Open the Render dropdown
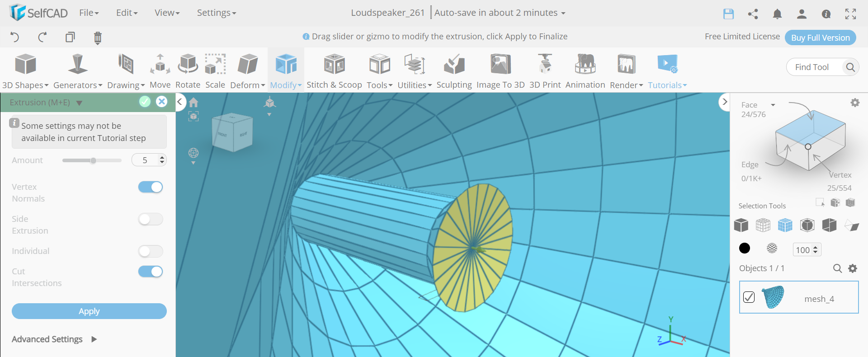 point(627,71)
